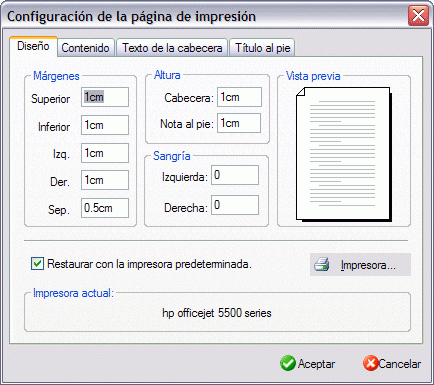Click the Cabecera height field

(x=239, y=97)
